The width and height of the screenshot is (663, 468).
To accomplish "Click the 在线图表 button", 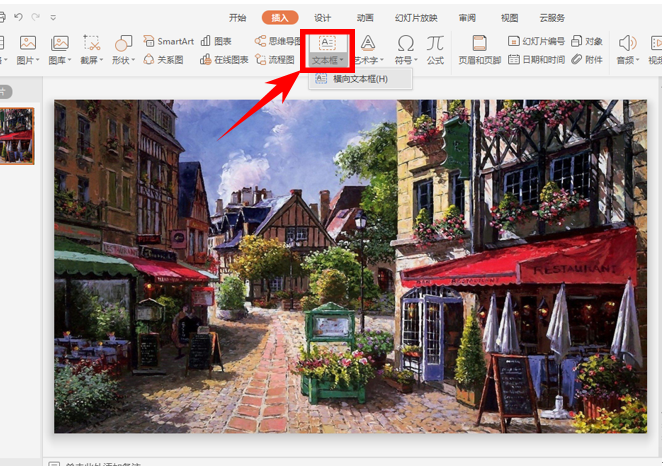I will [224, 60].
